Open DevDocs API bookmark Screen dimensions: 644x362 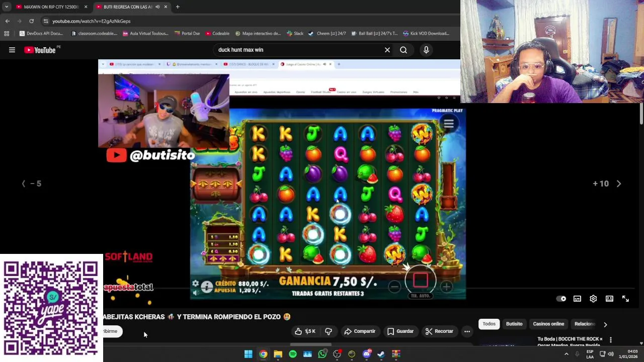coord(41,34)
